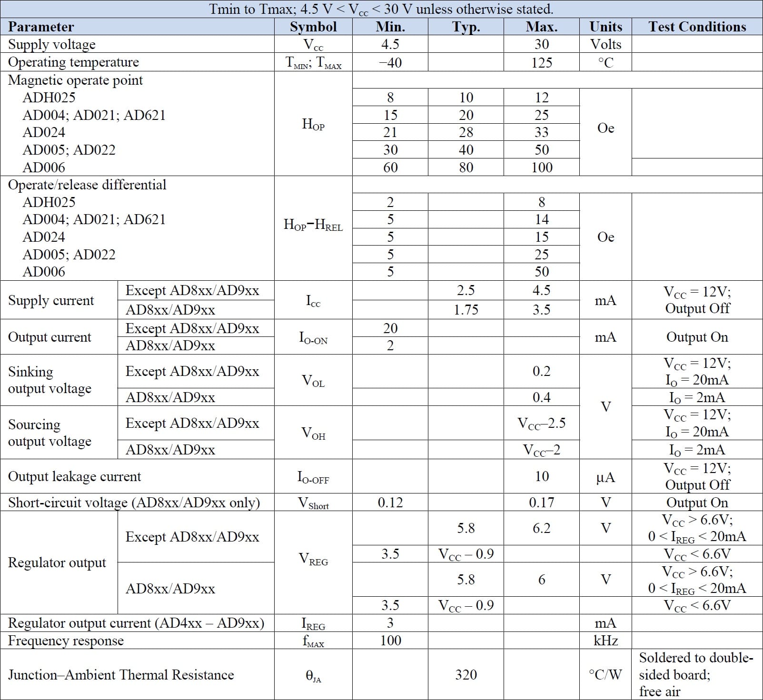763x700 pixels.
Task: Click the 0.12 minimum short-circuit voltage
Action: coord(390,503)
